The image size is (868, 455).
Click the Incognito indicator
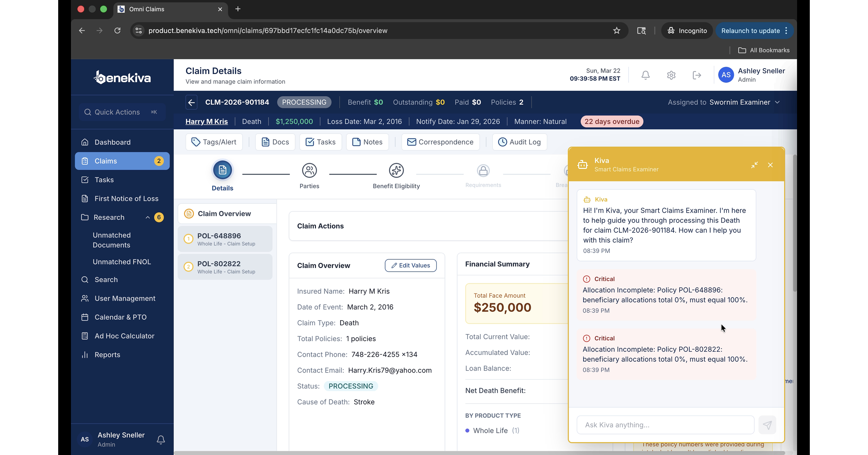687,31
